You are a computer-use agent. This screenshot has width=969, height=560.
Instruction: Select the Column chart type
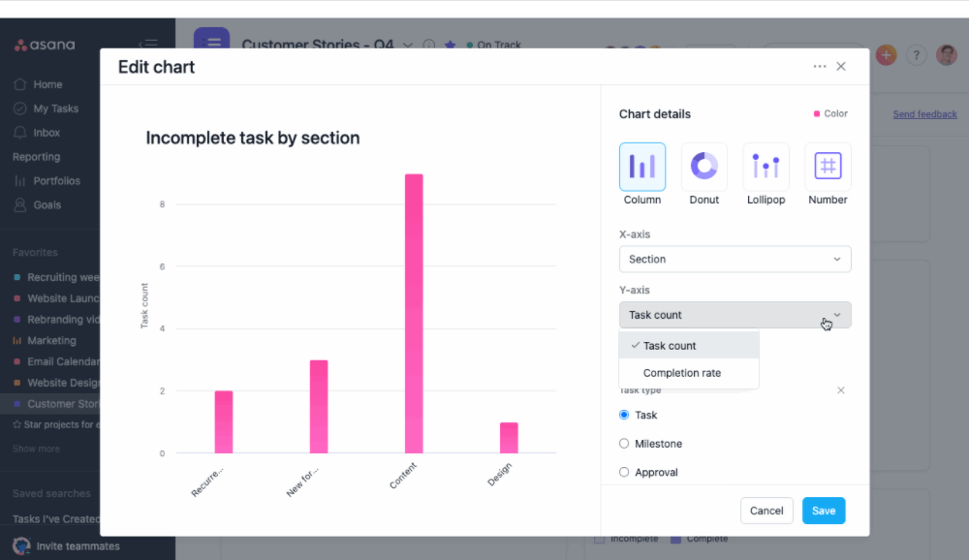coord(642,167)
